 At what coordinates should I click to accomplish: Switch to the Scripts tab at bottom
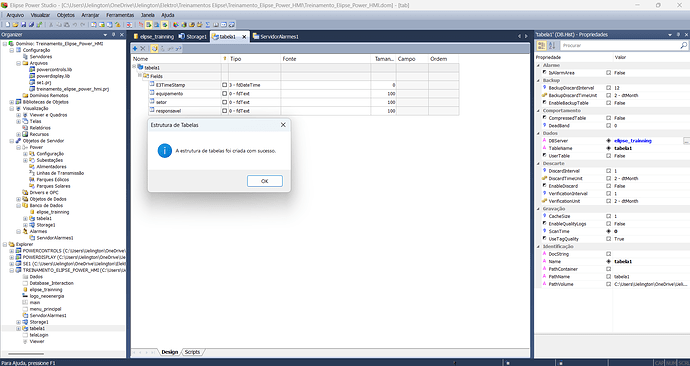pyautogui.click(x=192, y=352)
